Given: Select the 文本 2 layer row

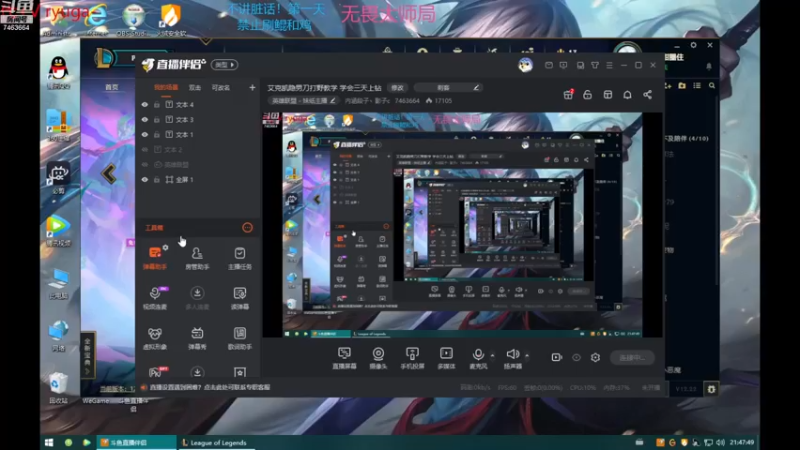Looking at the screenshot, I should click(198, 149).
